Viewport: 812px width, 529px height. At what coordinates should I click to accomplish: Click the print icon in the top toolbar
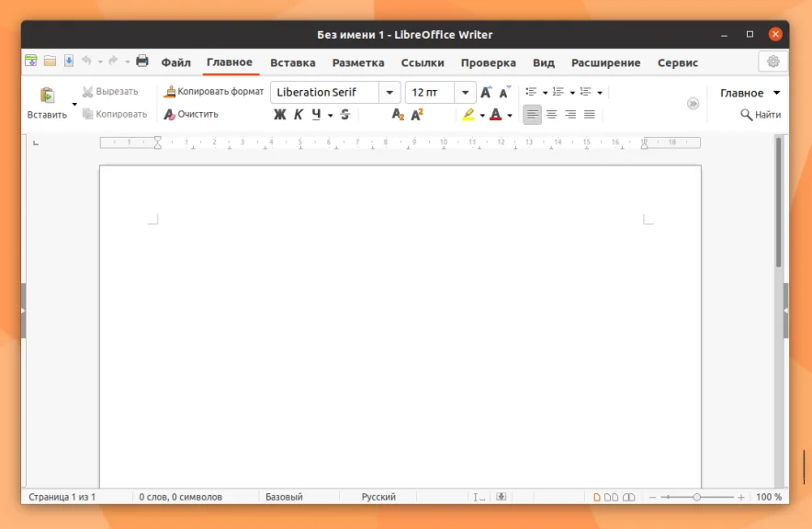(142, 62)
